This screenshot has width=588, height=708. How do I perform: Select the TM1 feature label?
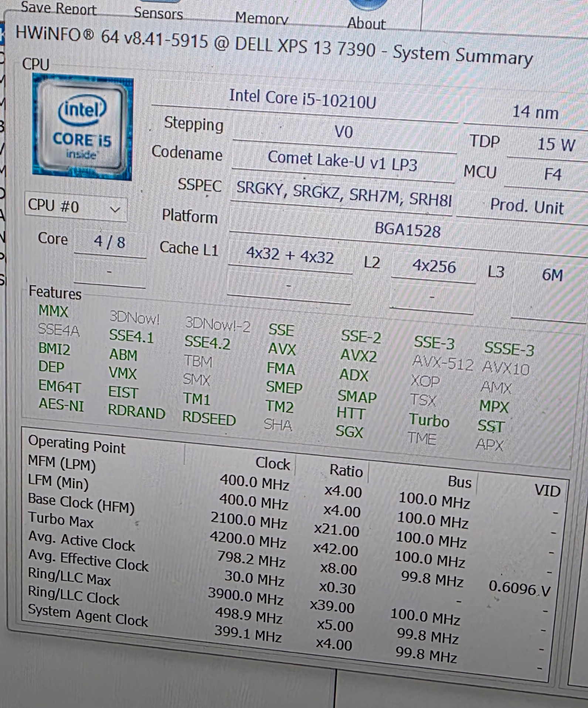[197, 399]
